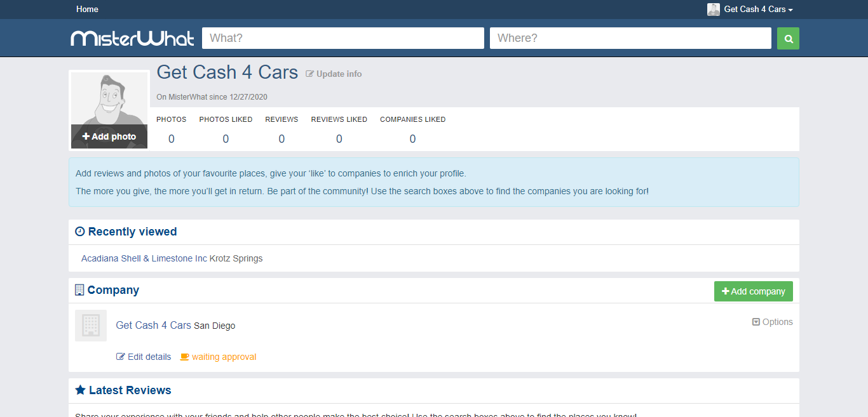
Task: Click Edit details link
Action: point(144,357)
